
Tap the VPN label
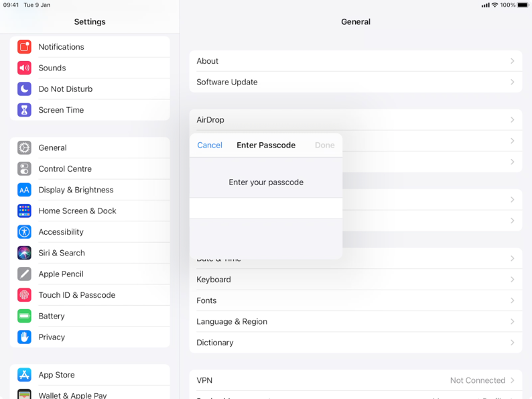tap(204, 380)
